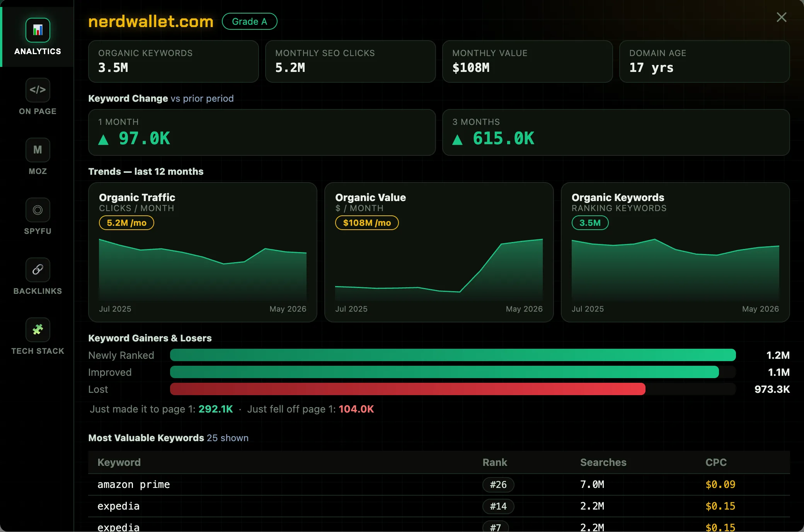Image resolution: width=804 pixels, height=532 pixels.
Task: Click the 973.3K Lost count
Action: [x=772, y=389]
